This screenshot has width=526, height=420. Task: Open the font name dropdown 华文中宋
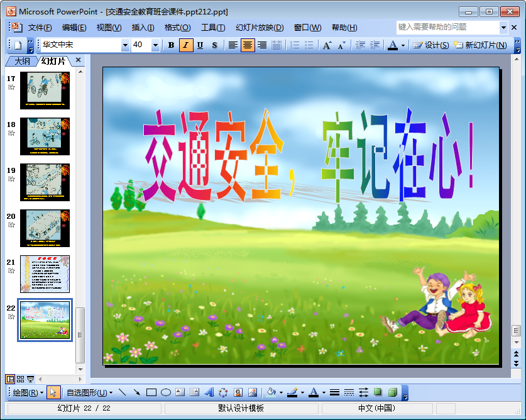tap(125, 45)
